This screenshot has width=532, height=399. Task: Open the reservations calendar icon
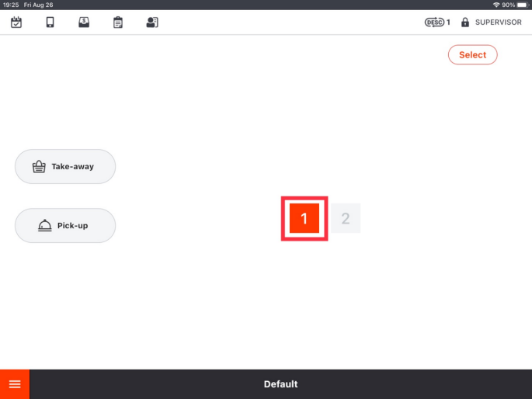16,23
